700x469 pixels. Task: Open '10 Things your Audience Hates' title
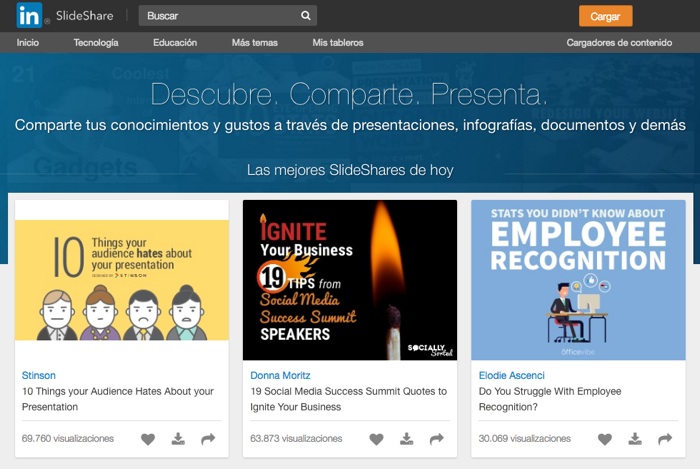tap(118, 399)
